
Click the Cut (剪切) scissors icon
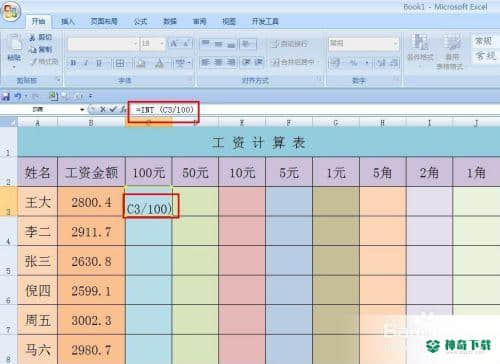click(x=32, y=37)
